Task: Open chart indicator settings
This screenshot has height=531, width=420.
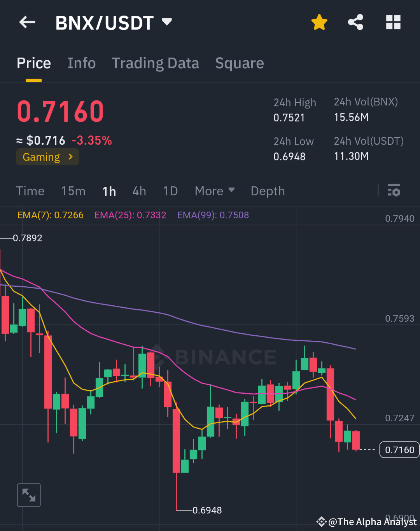Action: coord(394,191)
